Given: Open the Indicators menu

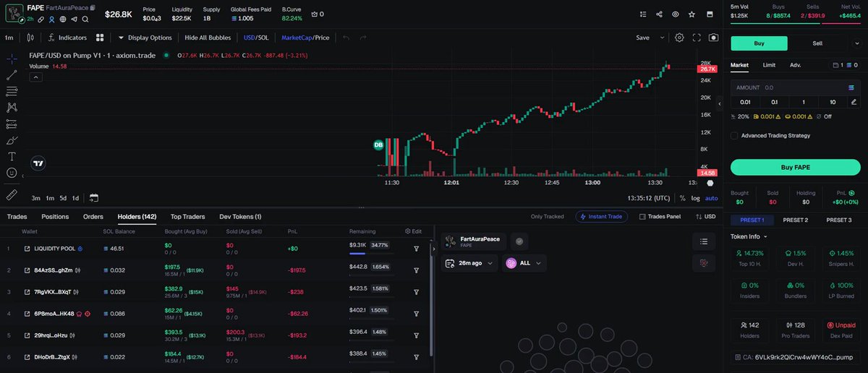Looking at the screenshot, I should tap(67, 38).
